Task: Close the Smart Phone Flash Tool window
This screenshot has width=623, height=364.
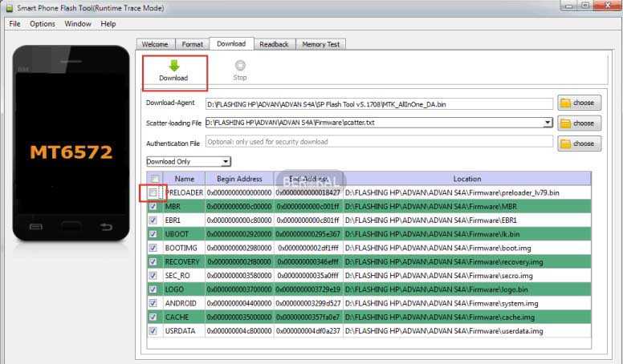Action: click(x=608, y=5)
